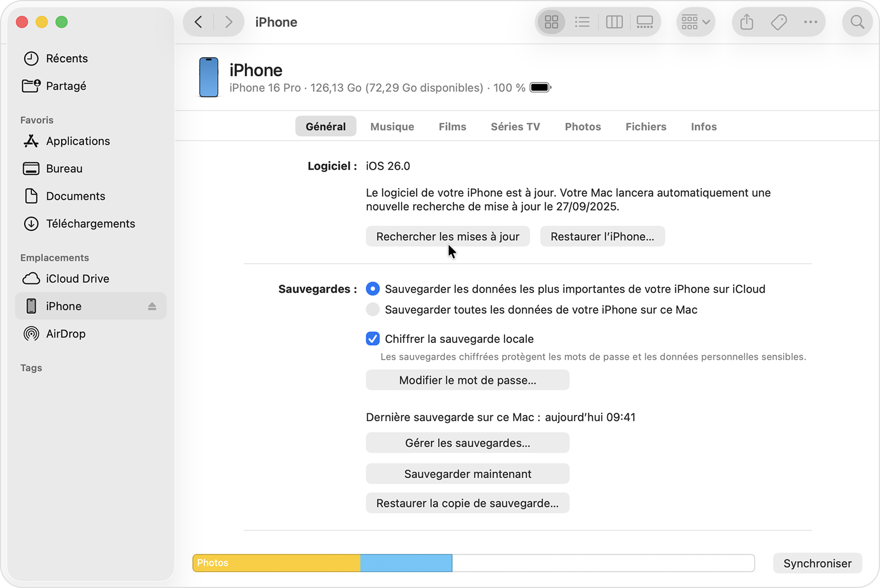Click the yellow Photos storage segment

(275, 563)
